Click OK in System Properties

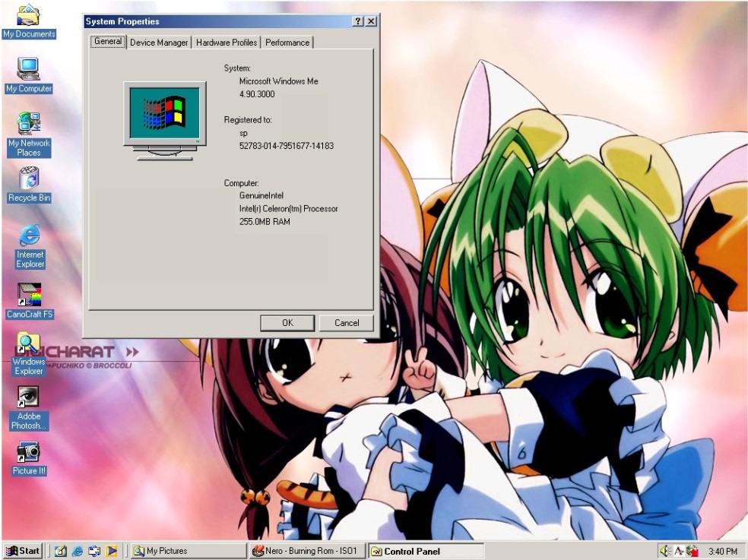point(287,323)
